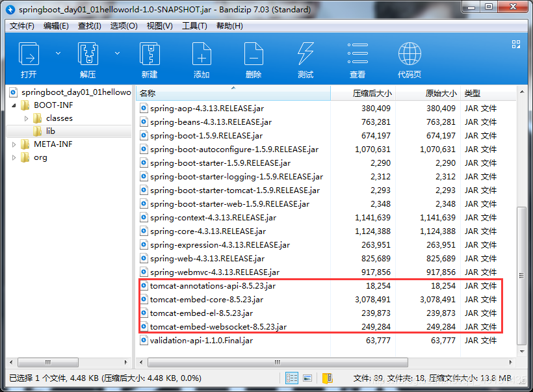Open the Tools (工具) menu

point(194,26)
